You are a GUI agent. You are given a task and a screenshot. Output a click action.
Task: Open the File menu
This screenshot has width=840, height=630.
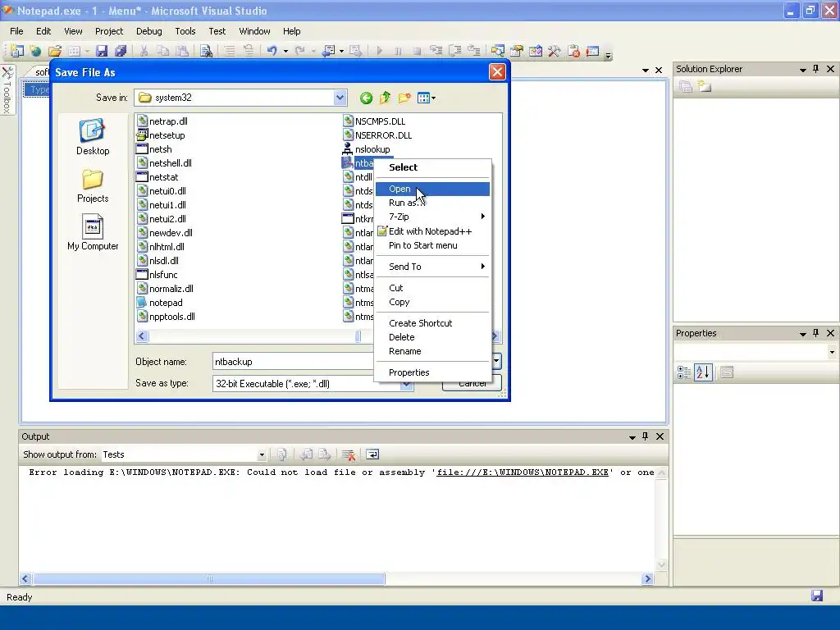click(x=16, y=31)
